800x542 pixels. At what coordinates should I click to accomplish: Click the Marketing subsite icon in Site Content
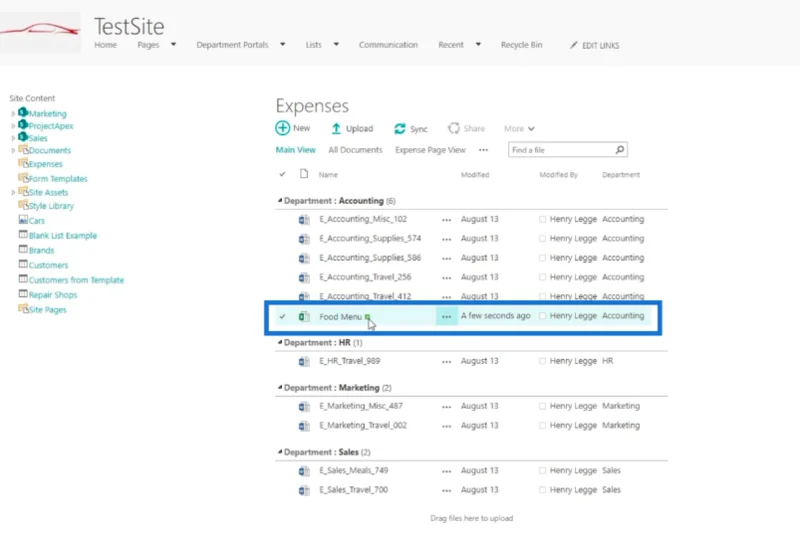pyautogui.click(x=22, y=112)
